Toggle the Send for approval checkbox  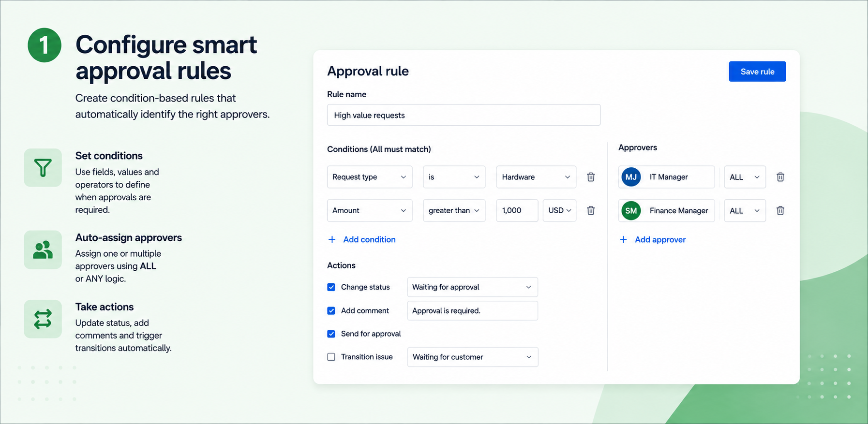331,334
